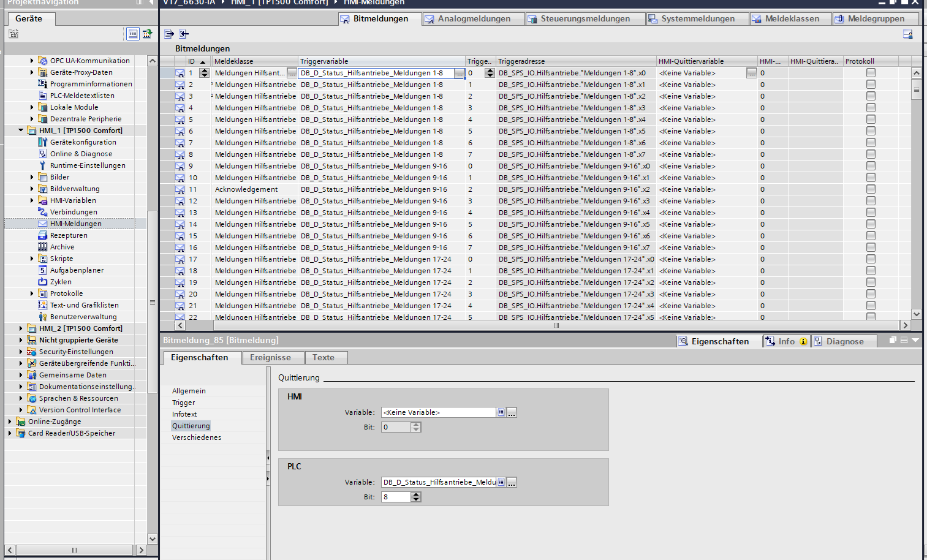927x560 pixels.
Task: Select Trigger in the properties list
Action: click(x=183, y=403)
